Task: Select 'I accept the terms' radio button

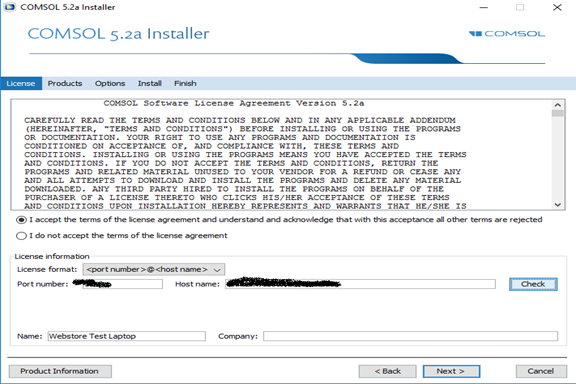Action: [x=21, y=220]
